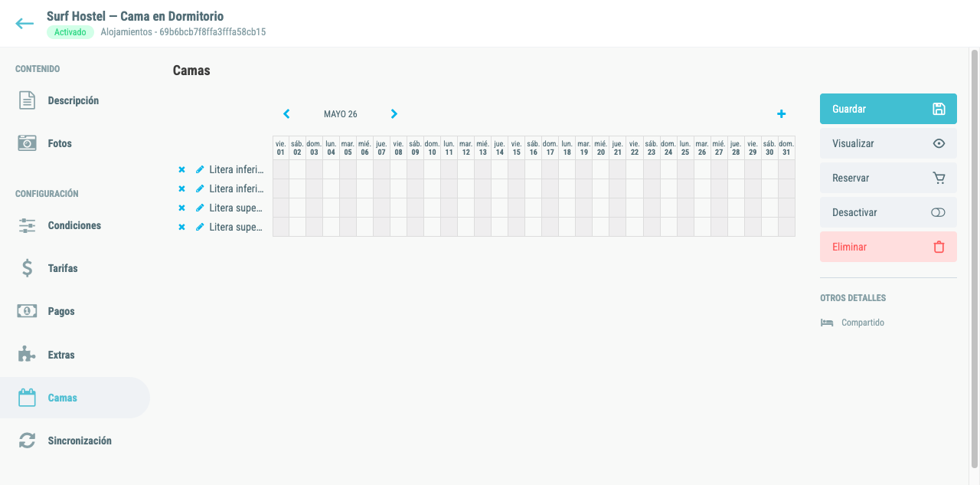Viewport: 980px width, 485px height.
Task: Go to next month with right chevron
Action: [x=394, y=114]
